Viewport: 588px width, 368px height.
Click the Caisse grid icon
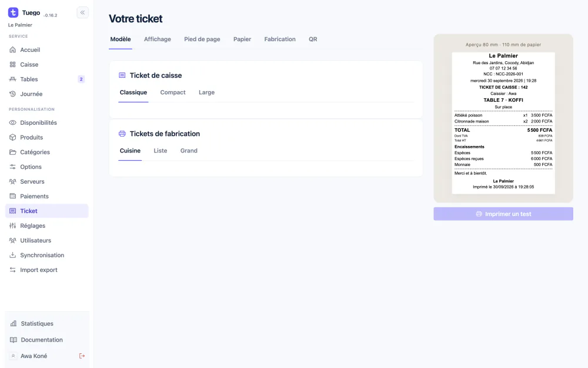click(13, 65)
